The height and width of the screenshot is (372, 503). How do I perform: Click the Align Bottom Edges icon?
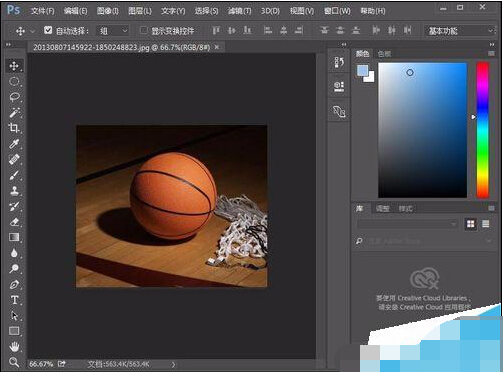[247, 31]
